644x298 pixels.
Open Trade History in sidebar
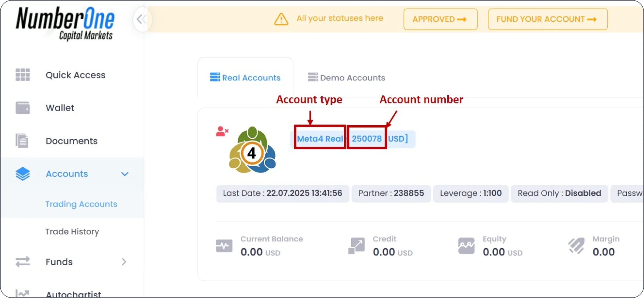point(72,232)
